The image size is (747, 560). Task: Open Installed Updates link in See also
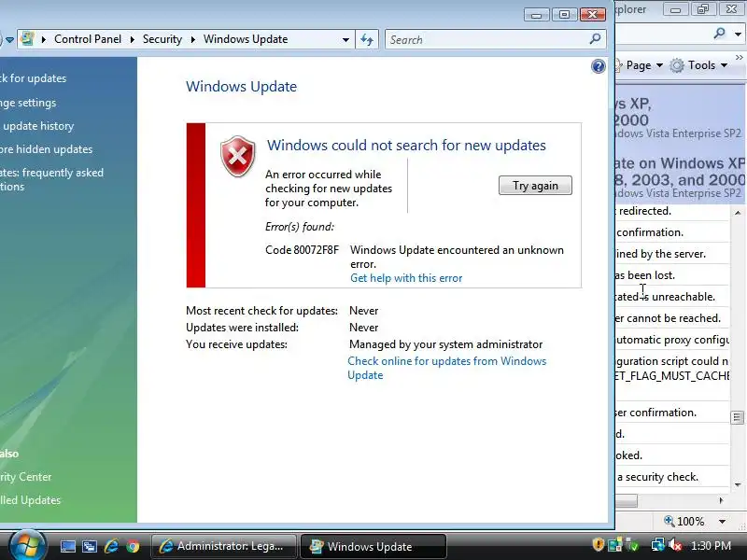31,500
